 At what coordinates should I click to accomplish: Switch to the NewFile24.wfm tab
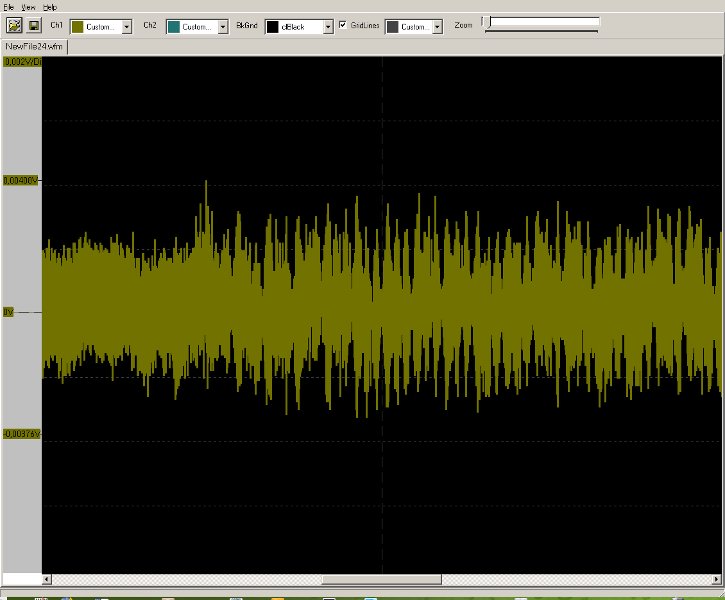34,46
